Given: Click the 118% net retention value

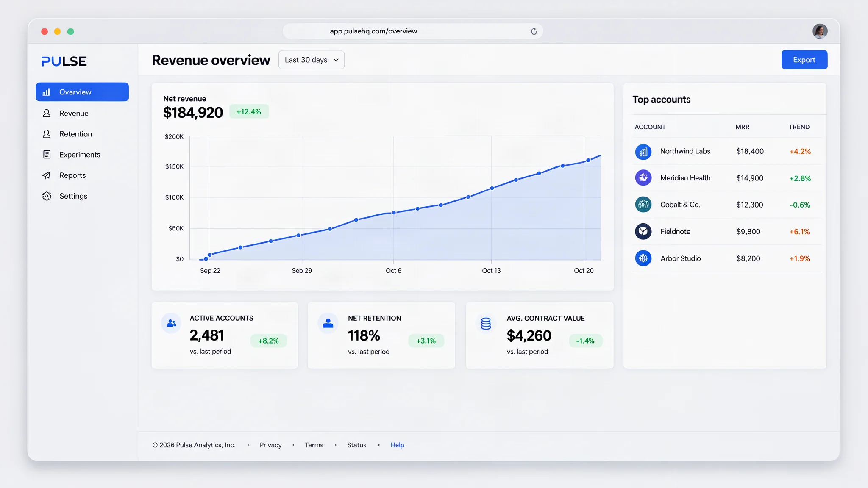Looking at the screenshot, I should 364,336.
